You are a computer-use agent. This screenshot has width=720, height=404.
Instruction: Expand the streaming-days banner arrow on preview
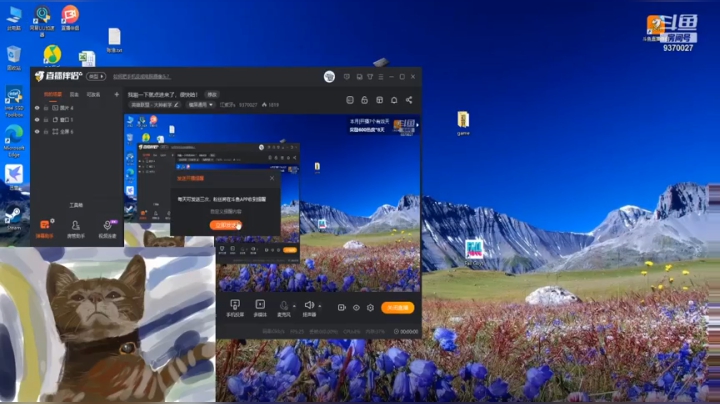[417, 125]
